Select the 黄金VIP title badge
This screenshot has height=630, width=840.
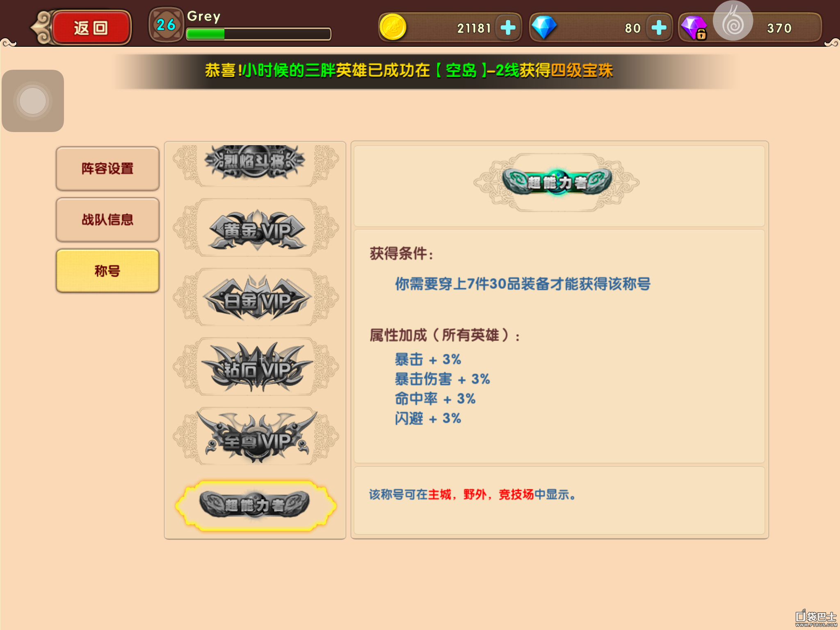[x=256, y=228]
